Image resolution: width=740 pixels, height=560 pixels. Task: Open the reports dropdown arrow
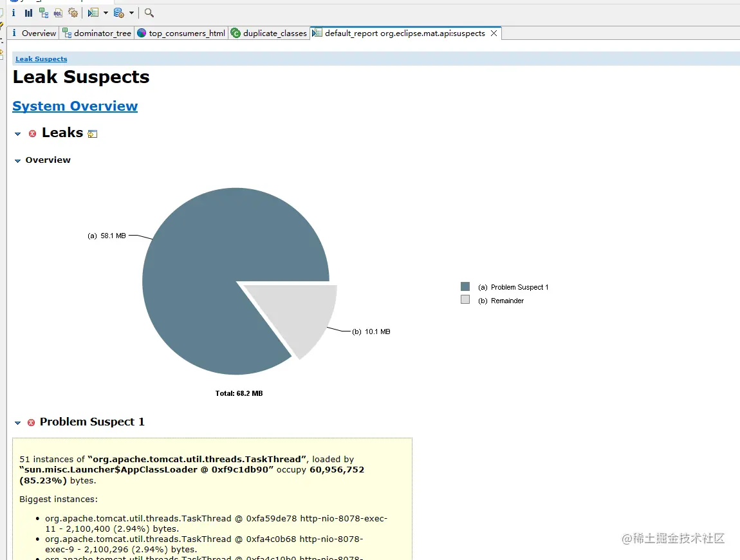click(106, 13)
